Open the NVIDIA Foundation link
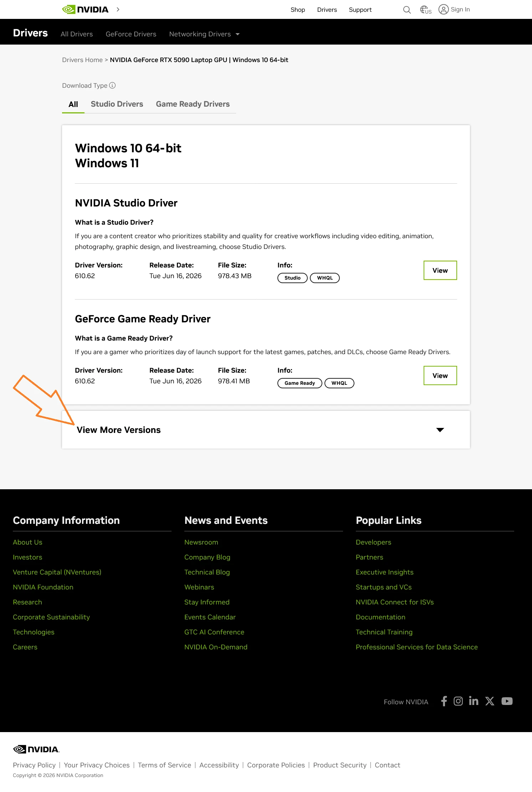This screenshot has height=792, width=532. 43,587
